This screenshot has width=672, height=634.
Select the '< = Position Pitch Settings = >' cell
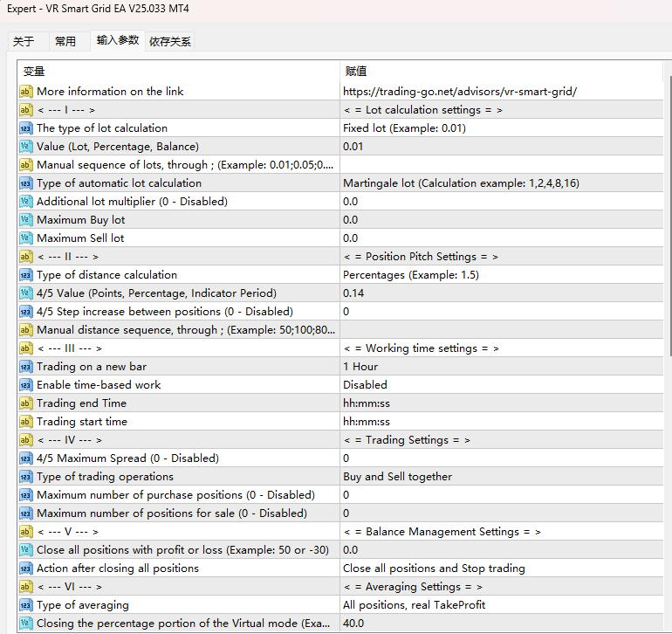click(x=502, y=257)
